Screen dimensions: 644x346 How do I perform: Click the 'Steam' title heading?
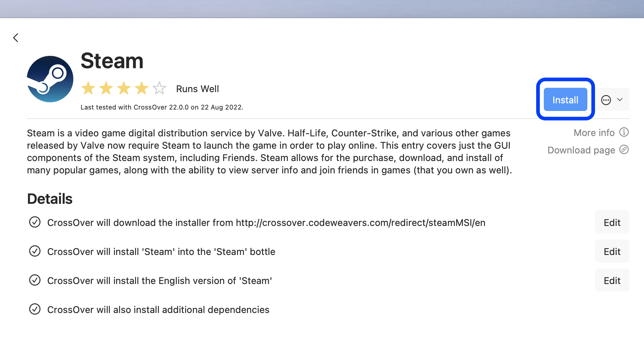tap(112, 61)
